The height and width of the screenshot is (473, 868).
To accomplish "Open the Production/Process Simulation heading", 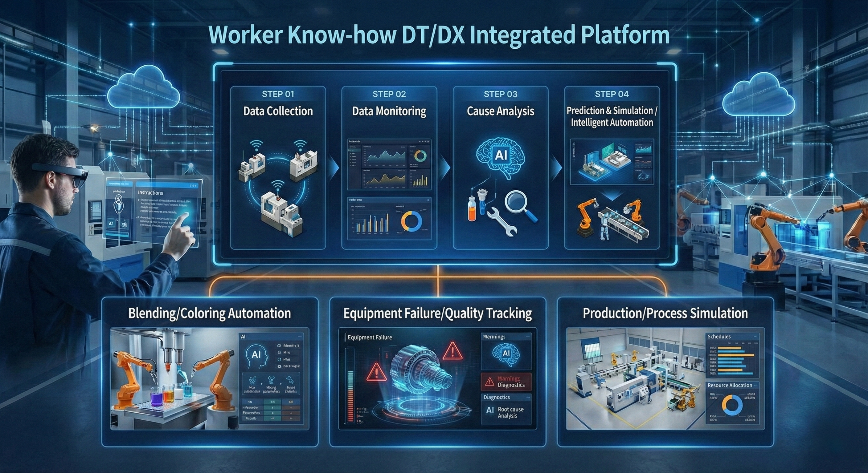I will pyautogui.click(x=665, y=313).
